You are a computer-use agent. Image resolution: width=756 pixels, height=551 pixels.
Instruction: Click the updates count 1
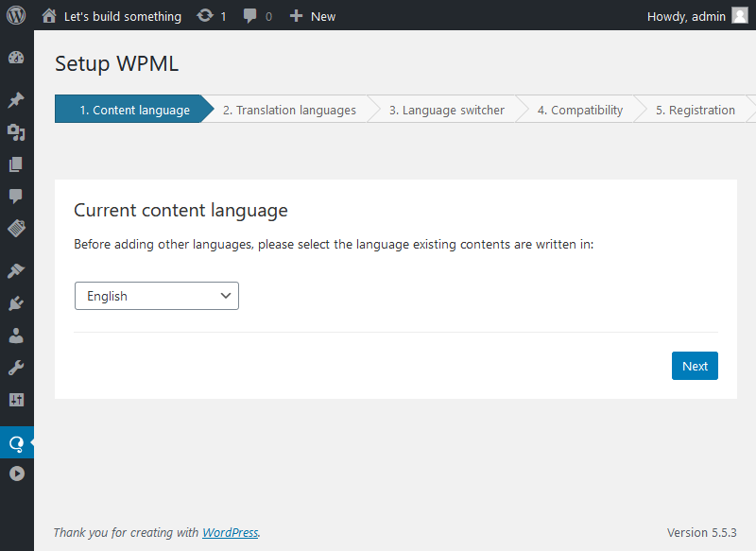(x=223, y=17)
